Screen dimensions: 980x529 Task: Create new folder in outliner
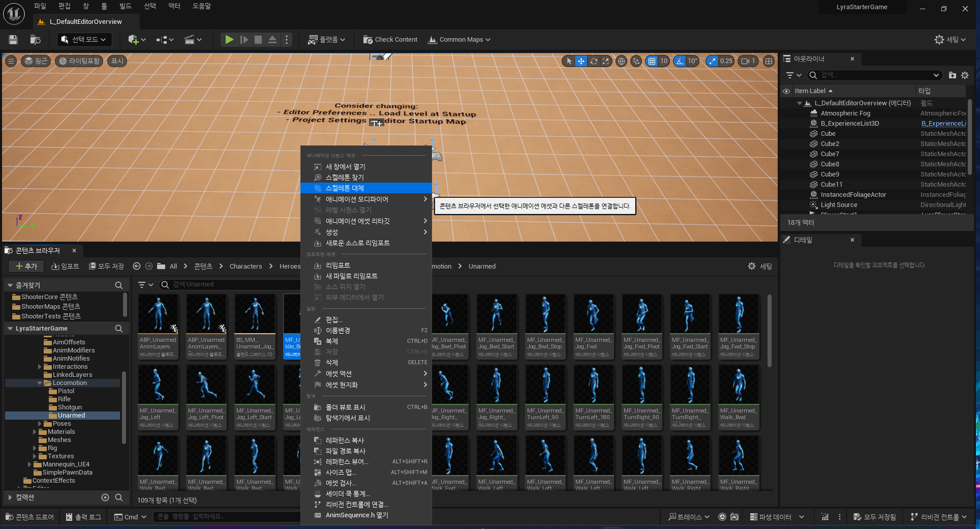(952, 75)
